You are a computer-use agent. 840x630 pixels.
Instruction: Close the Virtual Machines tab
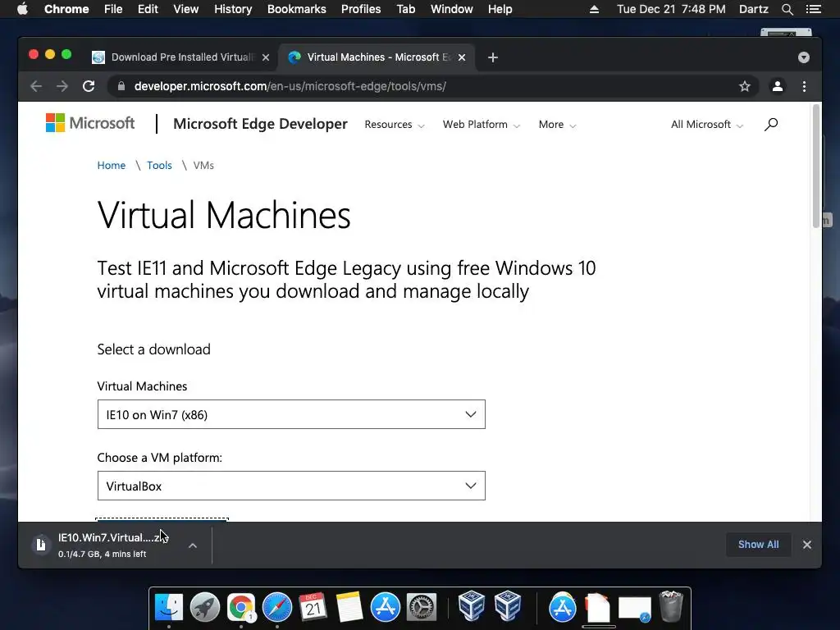pos(462,57)
